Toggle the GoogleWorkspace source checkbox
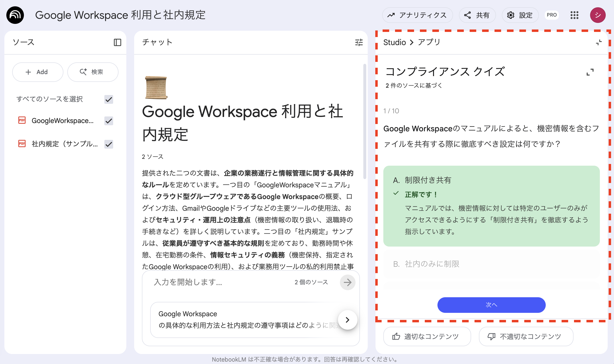The image size is (614, 364). point(109,121)
